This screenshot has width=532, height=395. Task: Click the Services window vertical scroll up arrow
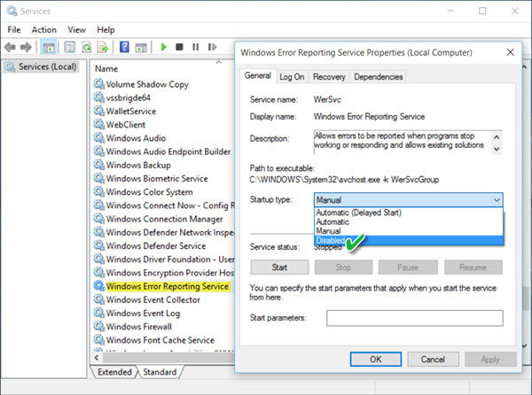pyautogui.click(x=525, y=67)
